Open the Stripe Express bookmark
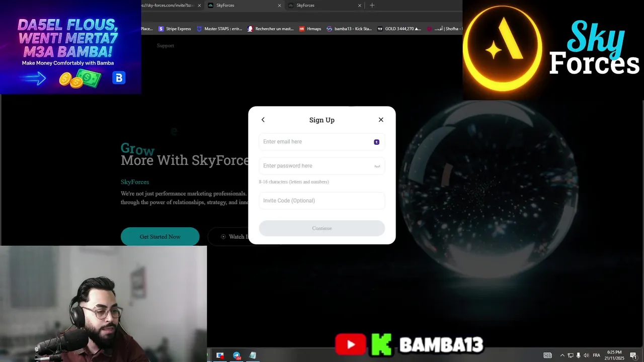 (175, 29)
